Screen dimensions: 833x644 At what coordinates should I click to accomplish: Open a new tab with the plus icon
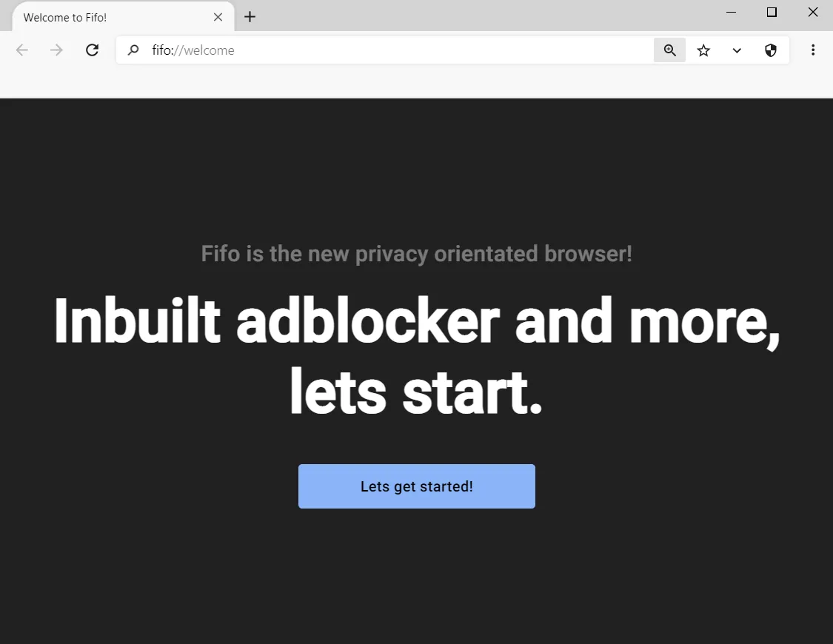click(250, 16)
